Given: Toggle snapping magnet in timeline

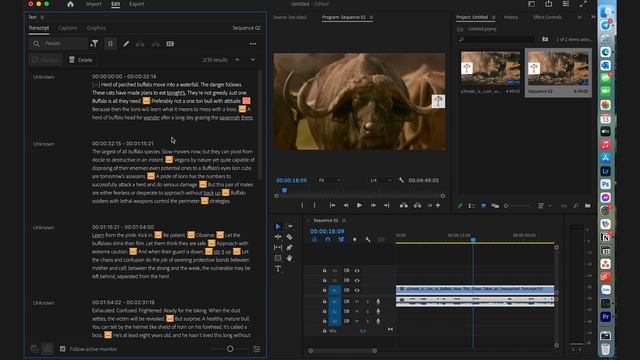Looking at the screenshot, I should point(327,240).
